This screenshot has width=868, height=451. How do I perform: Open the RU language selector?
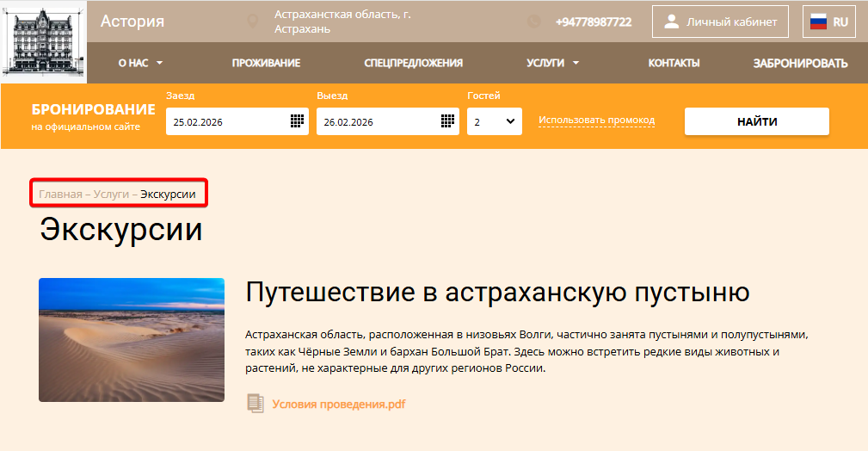click(x=829, y=22)
